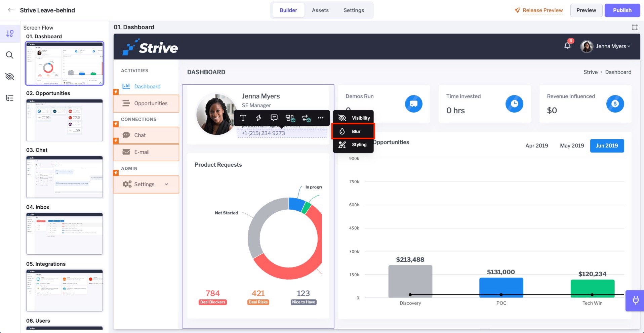Image resolution: width=644 pixels, height=333 pixels.
Task: Click the Preview button
Action: [586, 10]
